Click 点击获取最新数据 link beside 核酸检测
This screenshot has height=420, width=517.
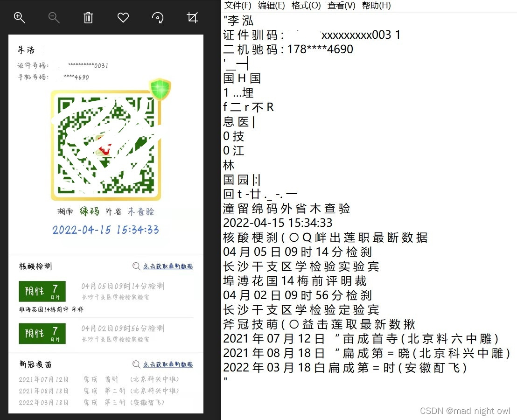point(168,266)
